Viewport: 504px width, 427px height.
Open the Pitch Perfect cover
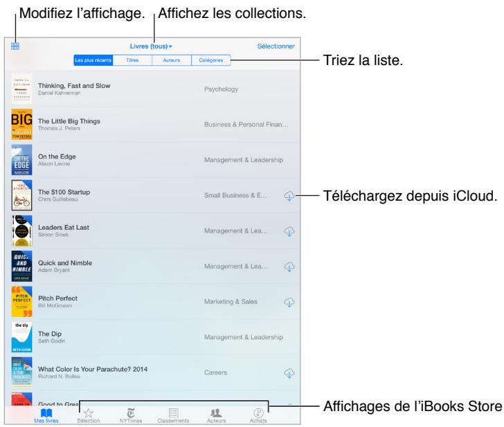pyautogui.click(x=22, y=302)
